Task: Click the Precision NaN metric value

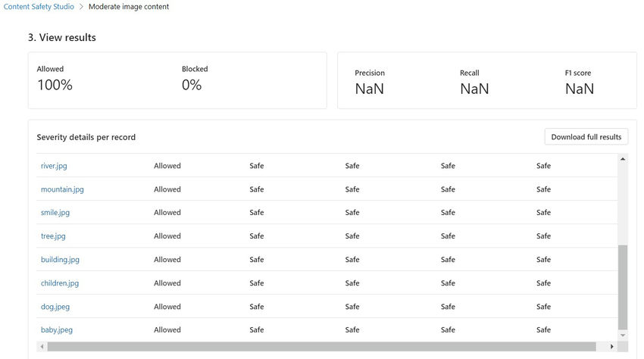Action: coord(369,89)
